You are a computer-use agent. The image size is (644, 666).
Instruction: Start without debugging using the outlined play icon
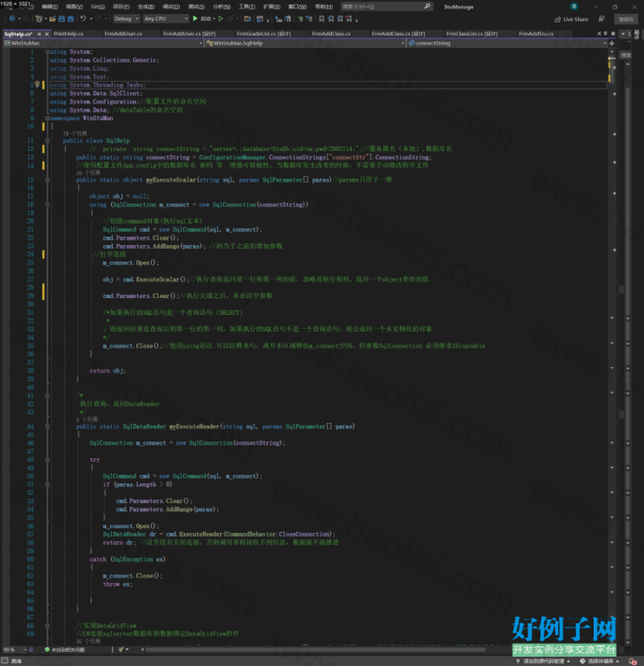tap(221, 19)
